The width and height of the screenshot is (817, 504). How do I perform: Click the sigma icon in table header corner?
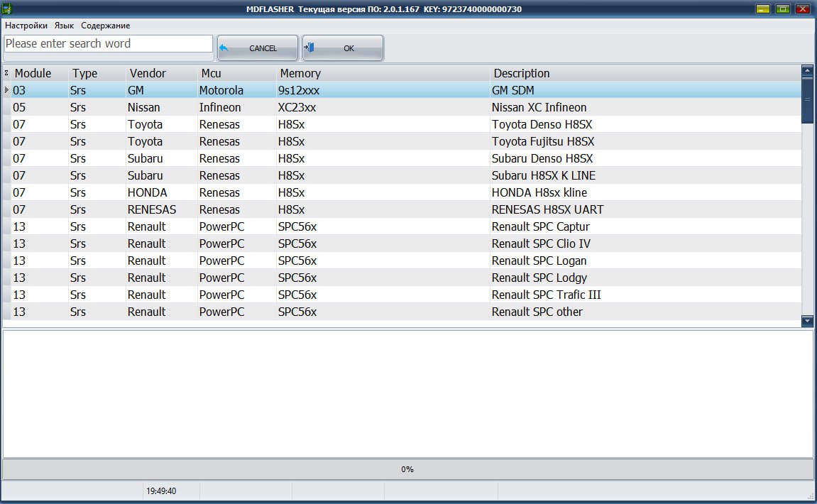point(6,73)
